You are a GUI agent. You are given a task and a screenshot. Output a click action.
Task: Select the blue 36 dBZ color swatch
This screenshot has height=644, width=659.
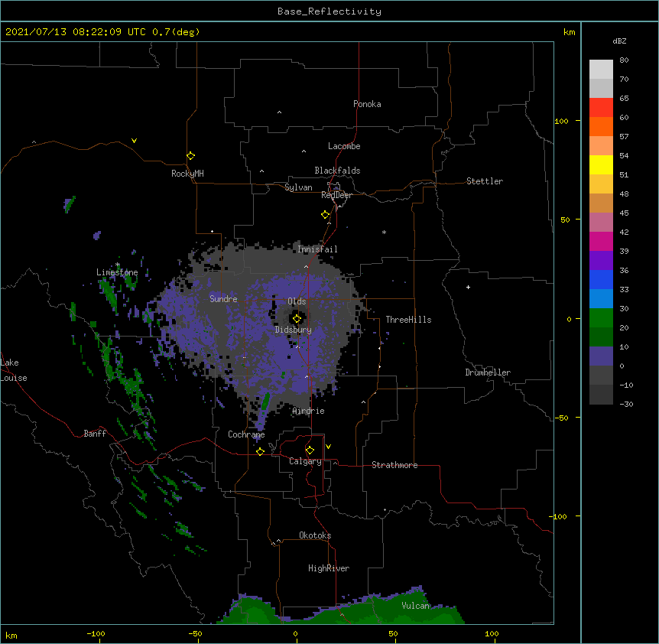[601, 280]
